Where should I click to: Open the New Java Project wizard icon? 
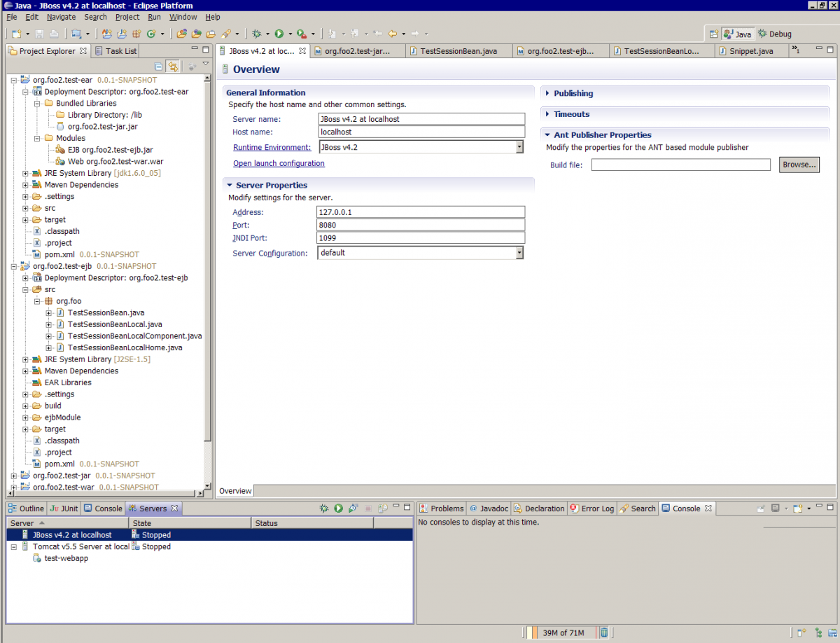[x=121, y=33]
